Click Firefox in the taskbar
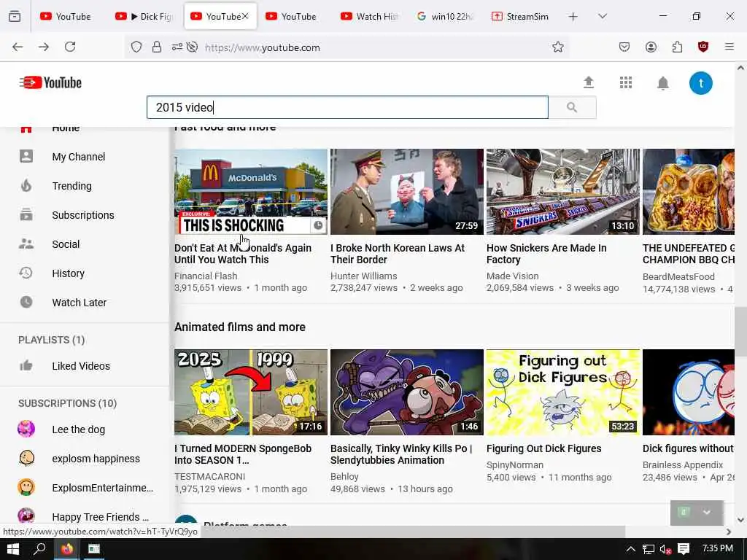Viewport: 747px width, 560px height. [x=67, y=549]
